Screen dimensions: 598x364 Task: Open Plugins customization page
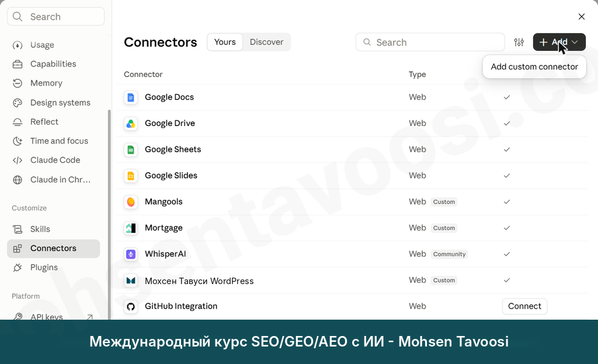point(53,268)
